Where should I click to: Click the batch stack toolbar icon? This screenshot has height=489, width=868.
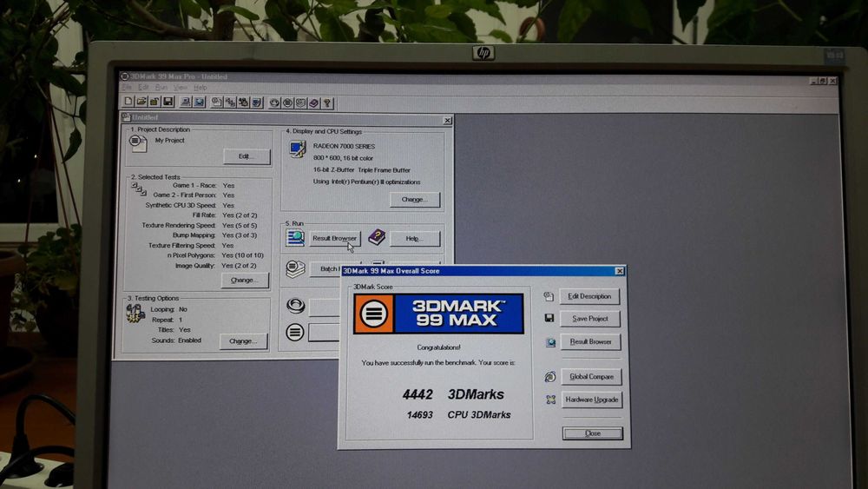[300, 103]
